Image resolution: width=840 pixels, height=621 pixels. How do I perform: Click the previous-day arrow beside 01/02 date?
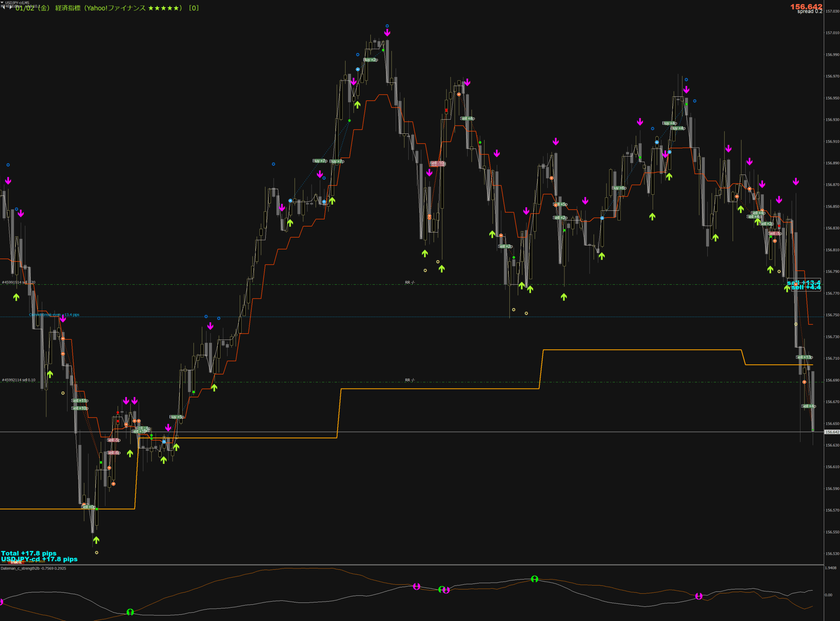[x=4, y=8]
